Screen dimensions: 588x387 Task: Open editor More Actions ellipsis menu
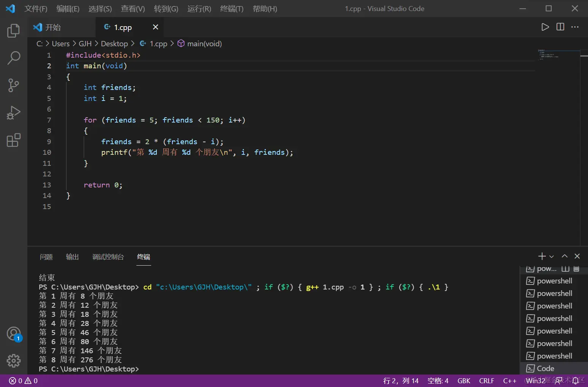(x=575, y=27)
